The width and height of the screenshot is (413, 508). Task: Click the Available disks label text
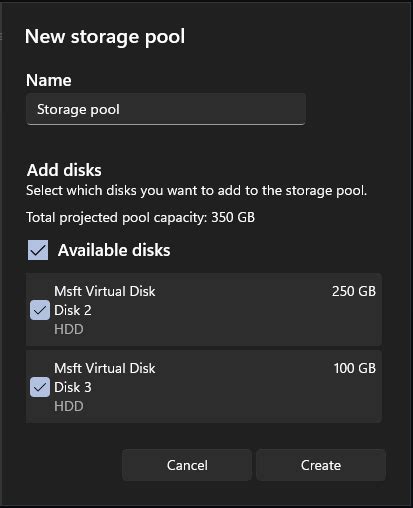pyautogui.click(x=114, y=250)
